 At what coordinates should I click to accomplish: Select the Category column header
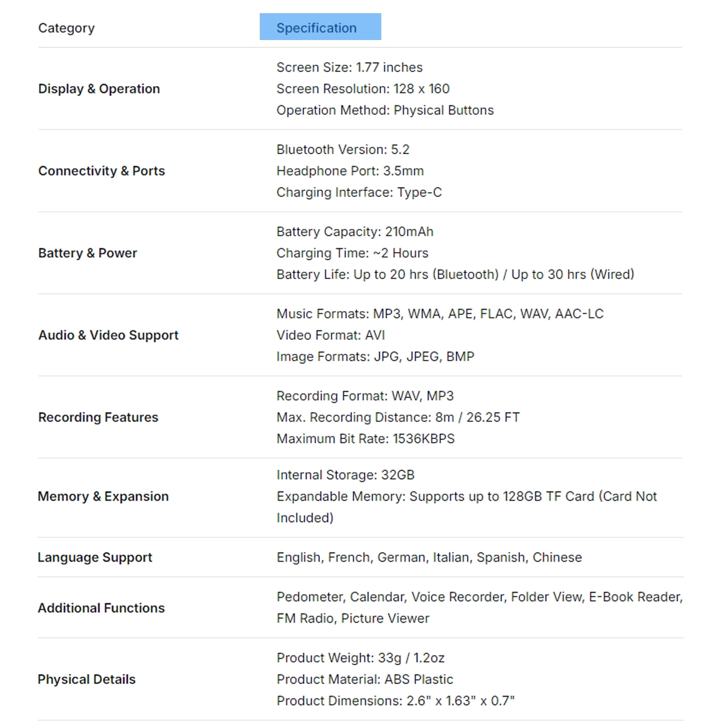pyautogui.click(x=66, y=28)
